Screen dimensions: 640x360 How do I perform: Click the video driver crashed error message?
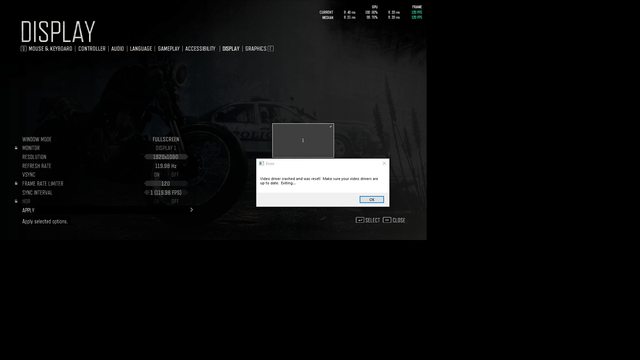pyautogui.click(x=319, y=181)
